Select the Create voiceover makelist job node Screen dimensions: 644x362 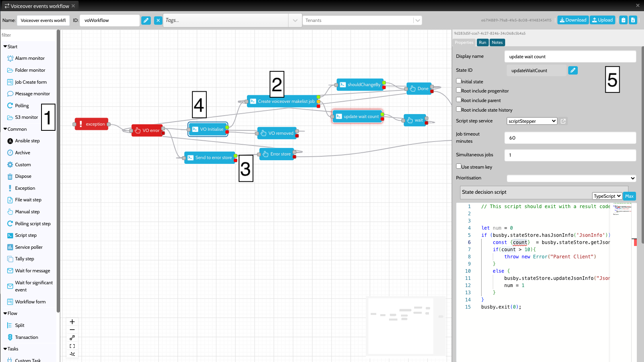[282, 101]
